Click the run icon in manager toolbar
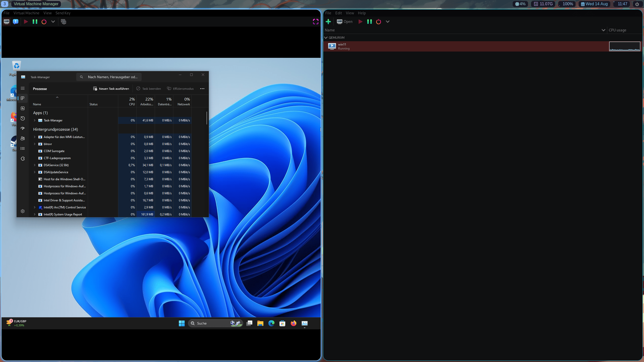Screen dimensions: 644x362 [x=360, y=22]
